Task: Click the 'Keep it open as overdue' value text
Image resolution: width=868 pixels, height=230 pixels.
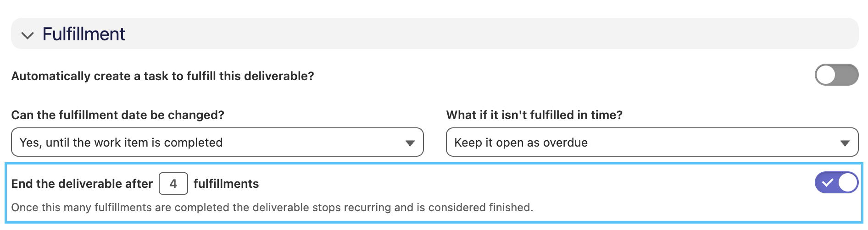Action: (521, 142)
